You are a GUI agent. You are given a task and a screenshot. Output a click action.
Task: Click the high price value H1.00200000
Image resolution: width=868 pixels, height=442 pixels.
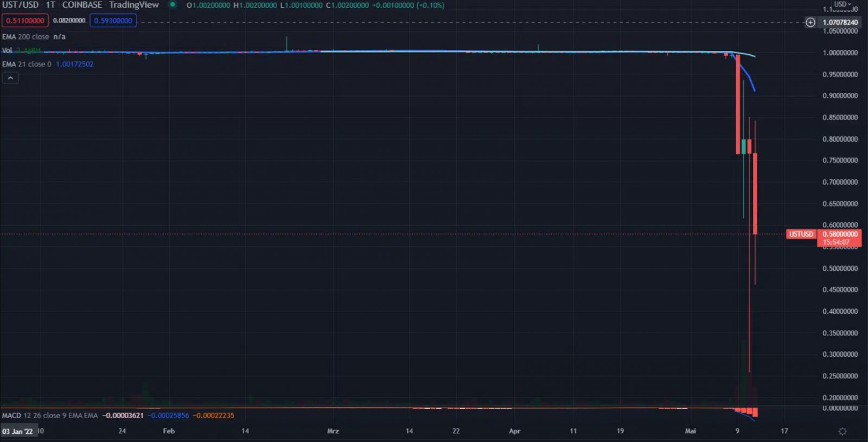255,5
